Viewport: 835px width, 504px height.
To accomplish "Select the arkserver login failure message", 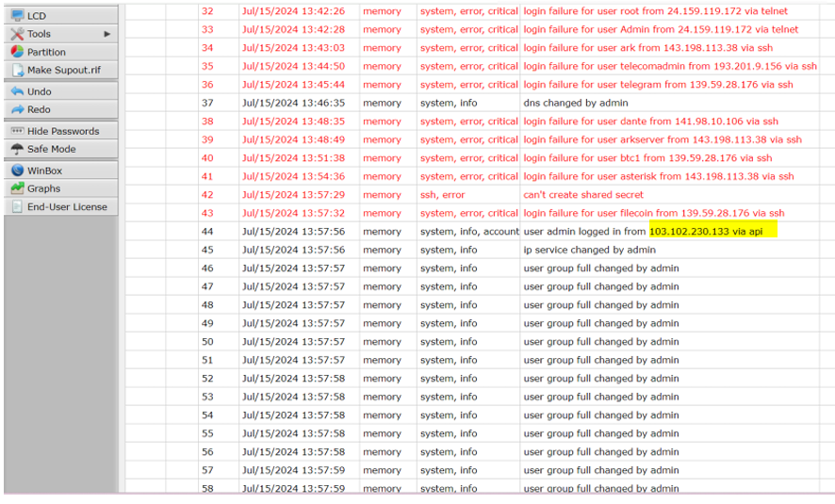I will coord(663,139).
